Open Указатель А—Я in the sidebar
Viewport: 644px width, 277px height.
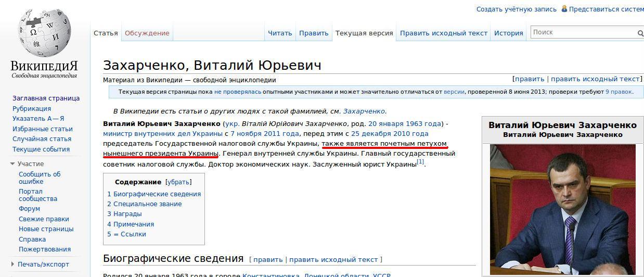(x=38, y=119)
